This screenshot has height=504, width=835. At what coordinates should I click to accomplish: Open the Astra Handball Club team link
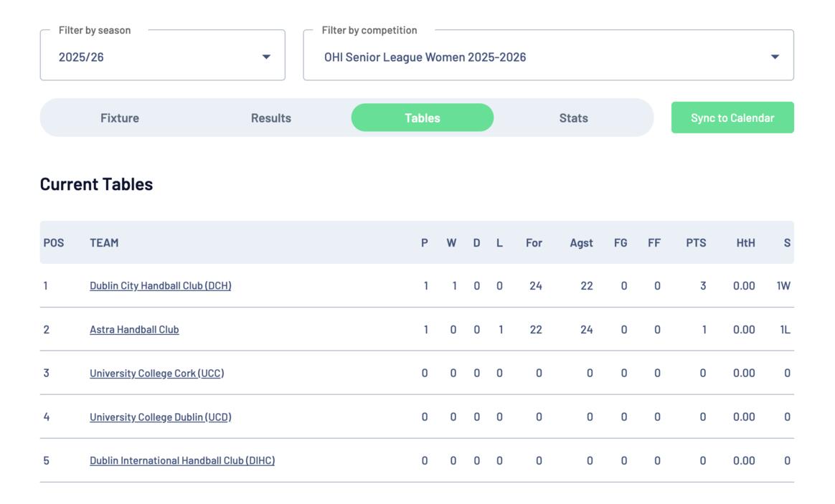point(134,330)
